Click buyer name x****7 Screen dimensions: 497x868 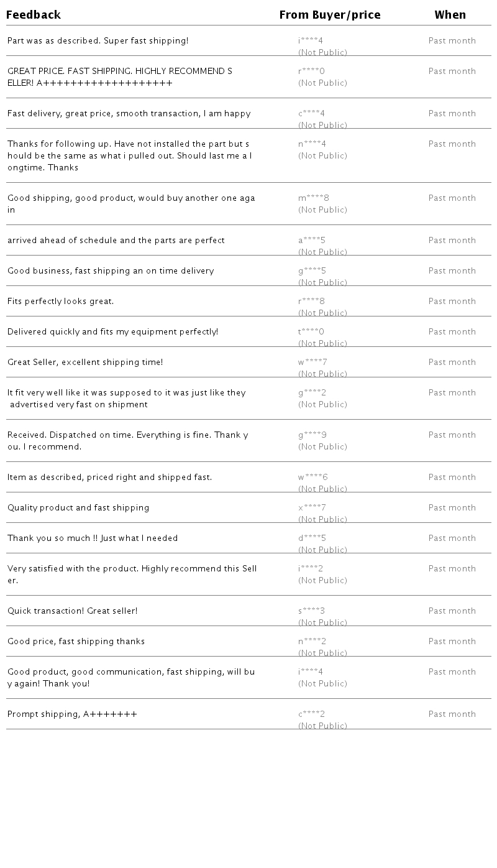point(311,508)
